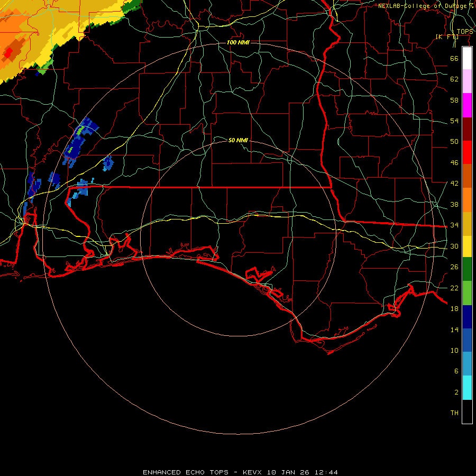Click the red high-top echo core

(x=7, y=53)
